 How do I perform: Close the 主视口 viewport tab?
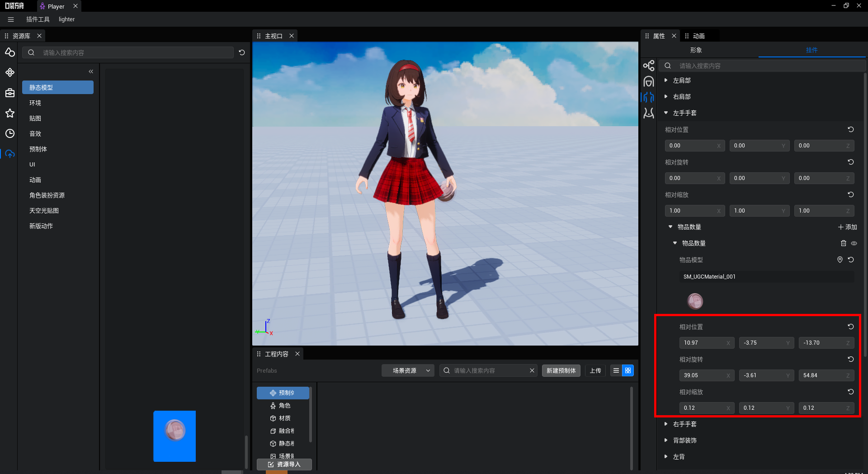click(x=292, y=36)
